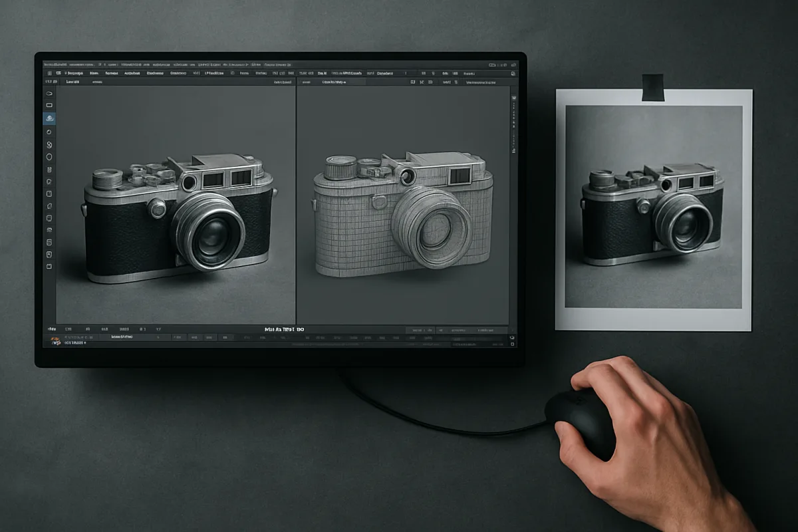The image size is (798, 532).
Task: Select the two overlapping circles tool icon
Action: coord(49,144)
